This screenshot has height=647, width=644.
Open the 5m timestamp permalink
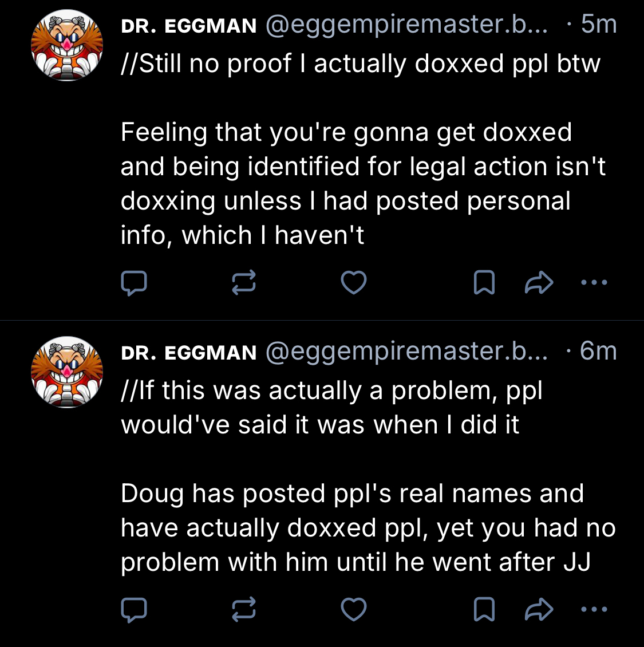tap(599, 25)
